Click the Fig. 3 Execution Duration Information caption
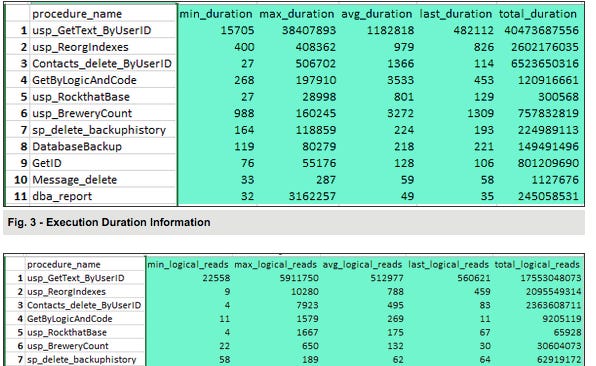This screenshot has width=596, height=366. pos(109,222)
